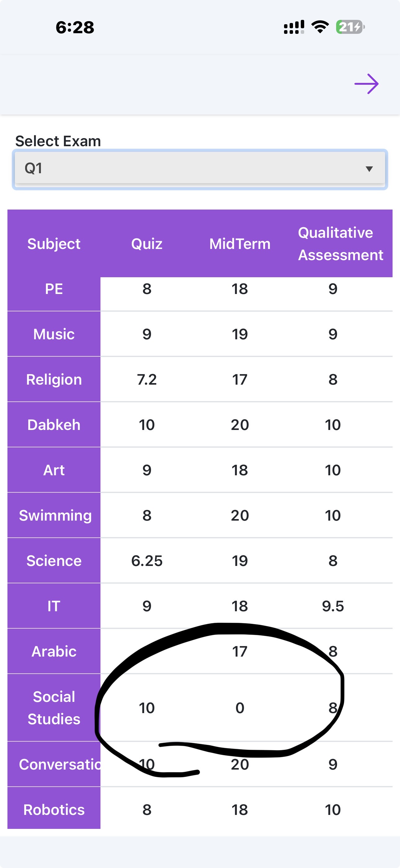Screen dimensions: 400x868
Task: Tap the battery charging indicator
Action: (350, 27)
